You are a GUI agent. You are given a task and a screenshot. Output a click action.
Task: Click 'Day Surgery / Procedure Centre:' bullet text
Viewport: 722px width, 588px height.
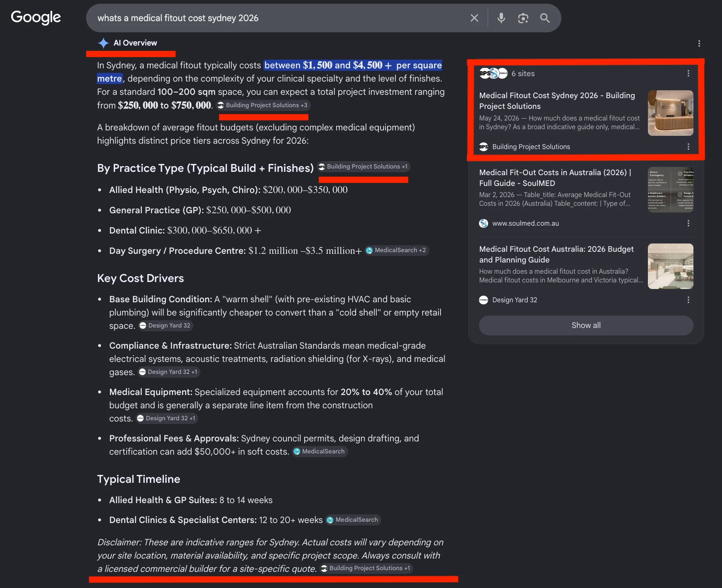pyautogui.click(x=178, y=251)
